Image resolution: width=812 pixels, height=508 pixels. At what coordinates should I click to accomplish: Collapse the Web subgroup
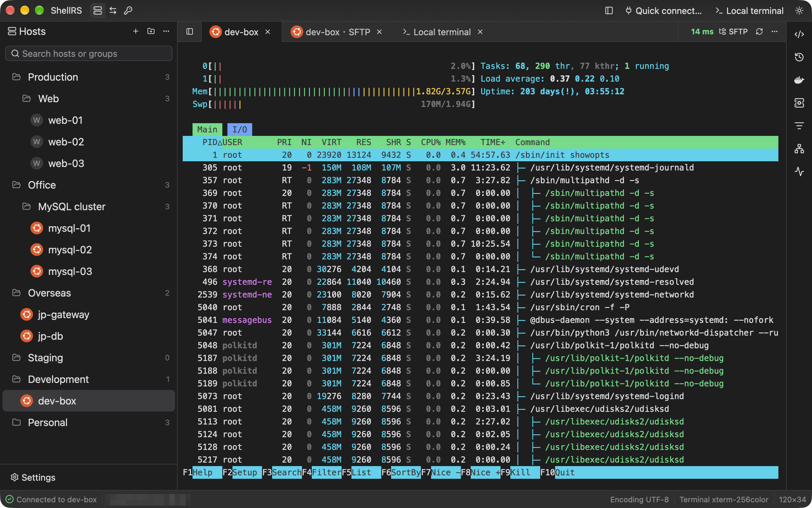click(89, 98)
